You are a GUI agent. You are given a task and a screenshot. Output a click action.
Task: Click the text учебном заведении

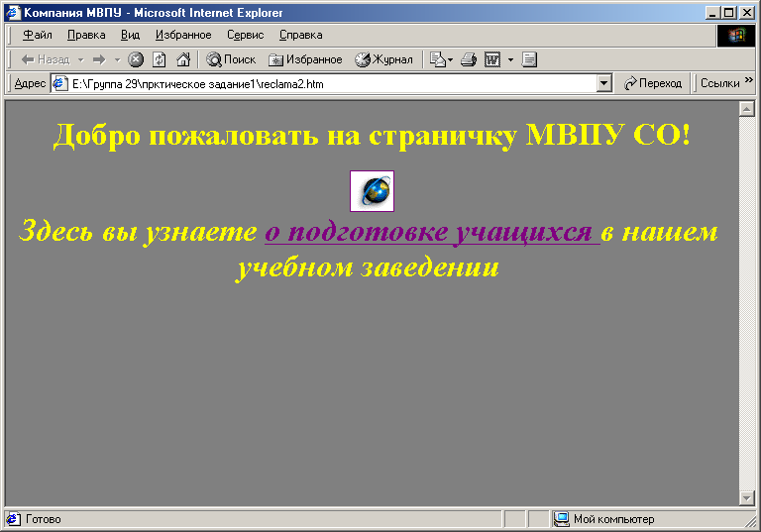click(x=368, y=266)
